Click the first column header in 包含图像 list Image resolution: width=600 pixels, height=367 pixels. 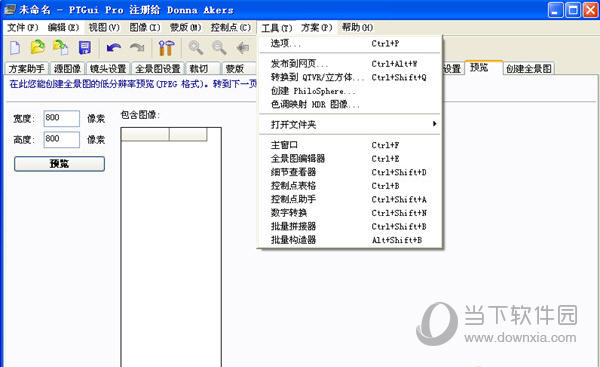(145, 134)
